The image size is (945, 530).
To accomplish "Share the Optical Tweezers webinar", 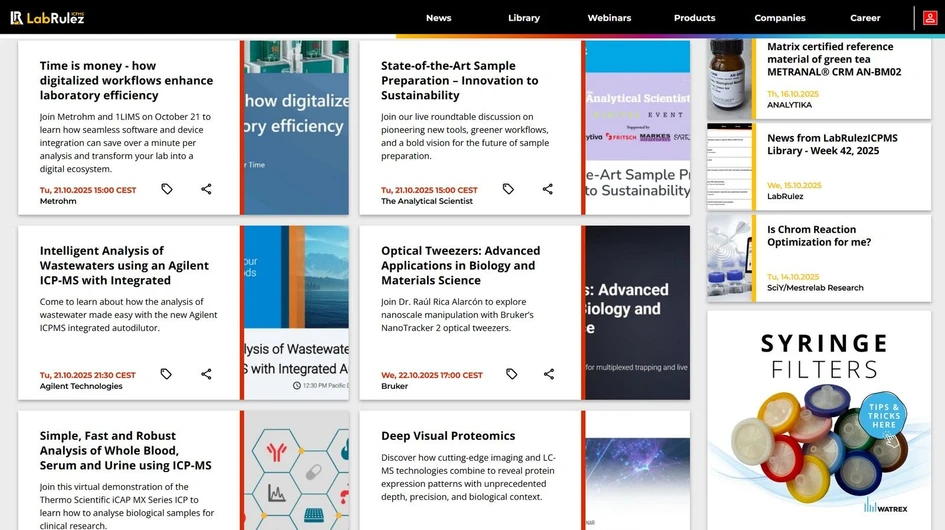I will tap(548, 374).
